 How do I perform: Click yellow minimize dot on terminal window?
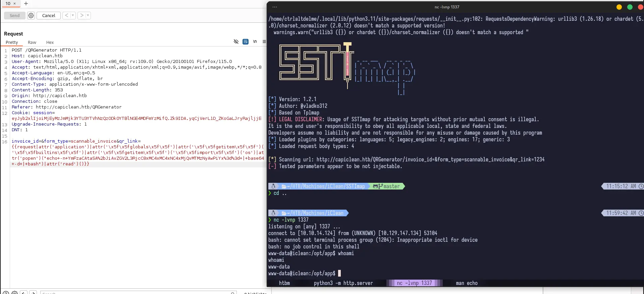tap(619, 7)
